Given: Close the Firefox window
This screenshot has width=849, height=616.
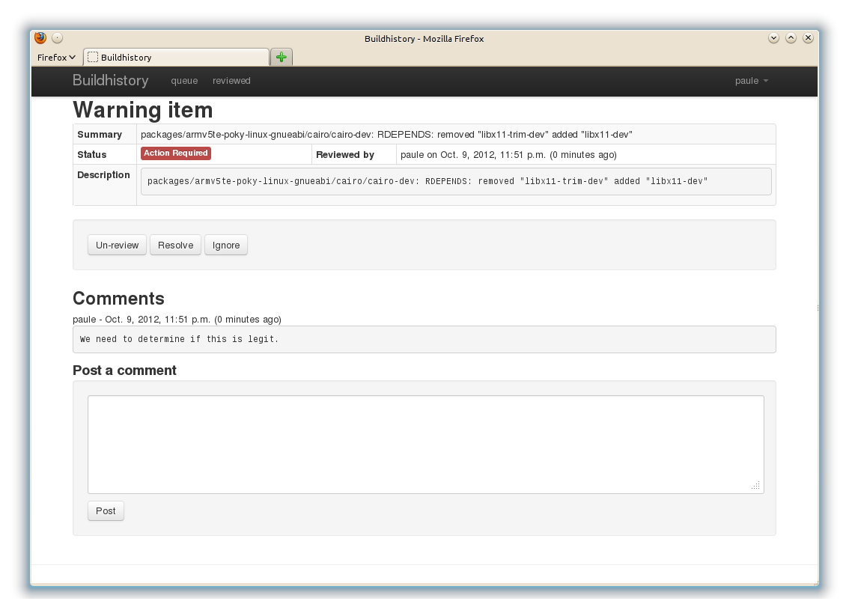Looking at the screenshot, I should point(809,38).
